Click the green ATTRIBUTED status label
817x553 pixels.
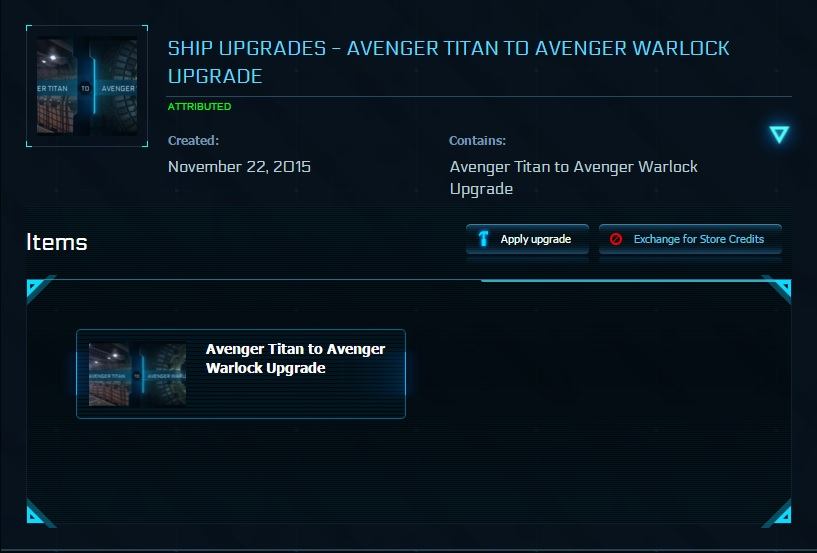coord(200,106)
